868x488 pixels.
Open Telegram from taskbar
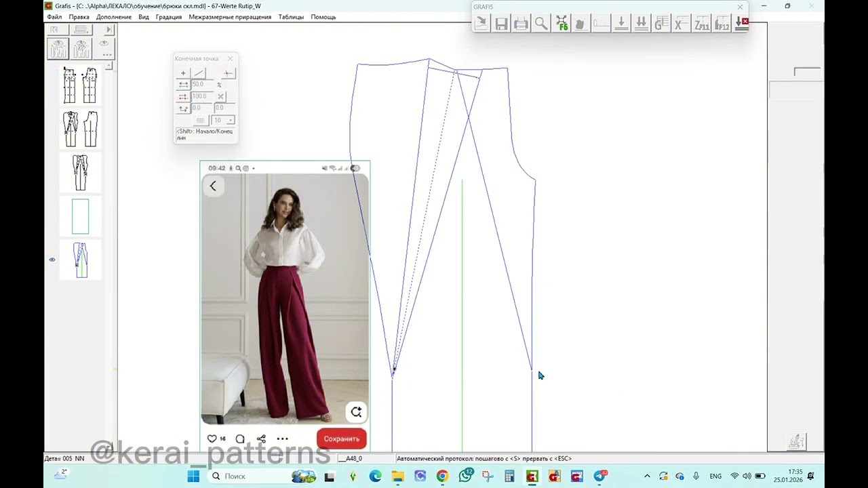click(x=599, y=476)
